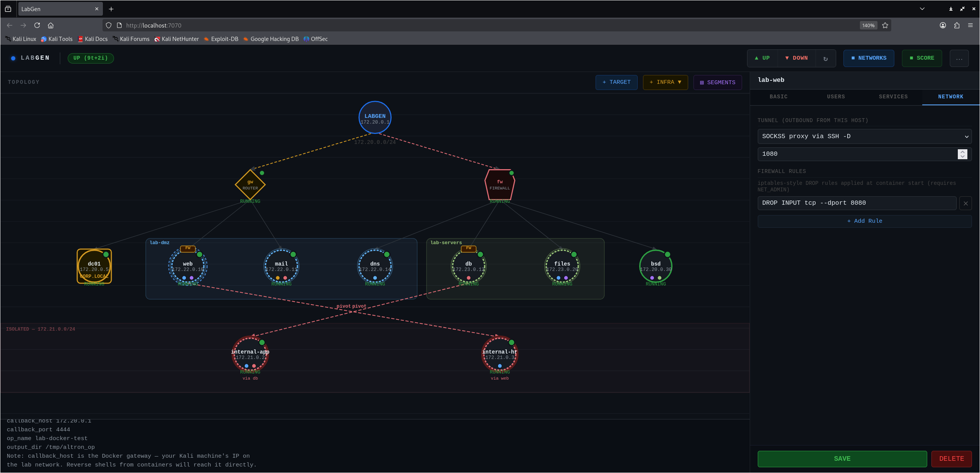Remove the DROP INPUT firewall rule
The image size is (980, 473).
click(965, 203)
